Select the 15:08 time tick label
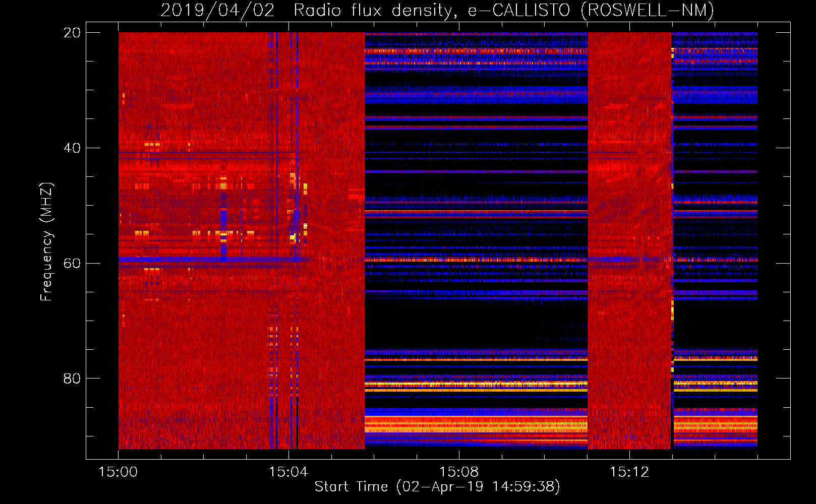Screen dimensions: 816x504 (x=459, y=472)
